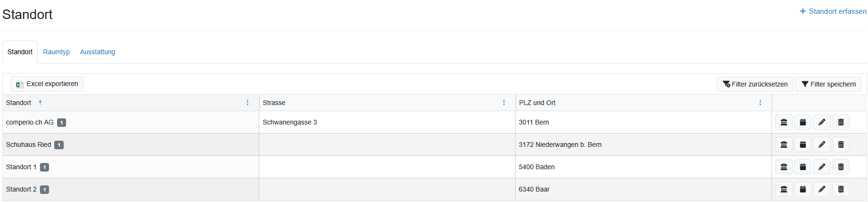Click Standort erfassen link
The image size is (868, 202).
(x=833, y=11)
